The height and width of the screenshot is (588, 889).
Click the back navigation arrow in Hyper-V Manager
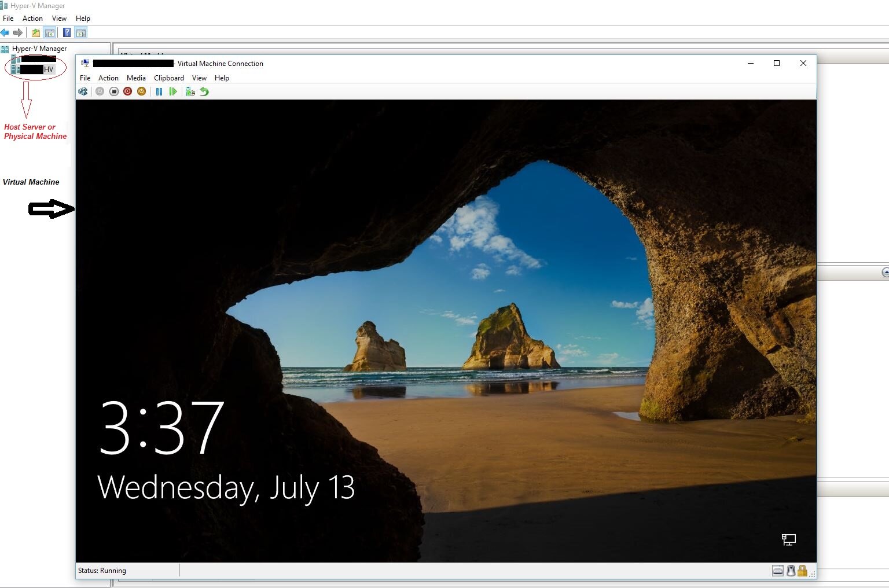(x=5, y=32)
